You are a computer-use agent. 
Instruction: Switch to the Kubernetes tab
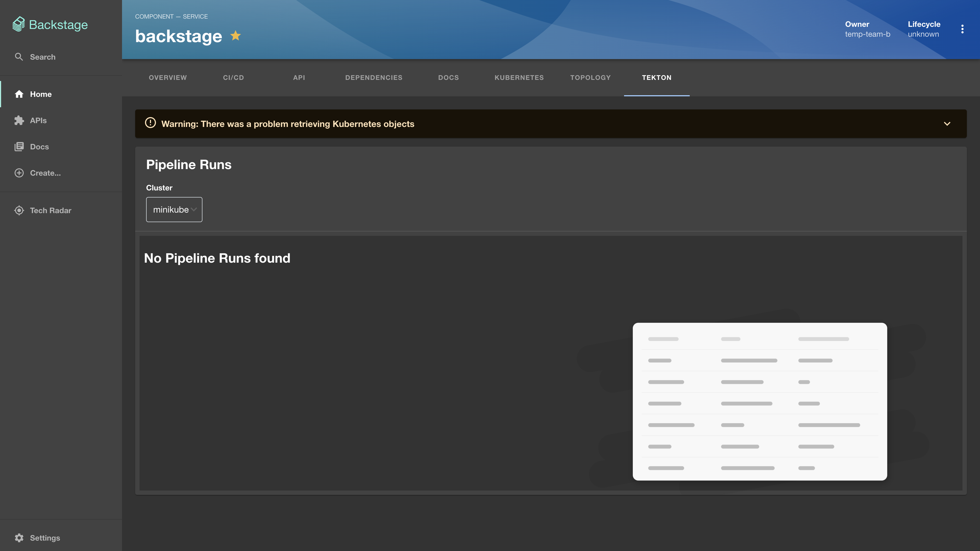(519, 78)
